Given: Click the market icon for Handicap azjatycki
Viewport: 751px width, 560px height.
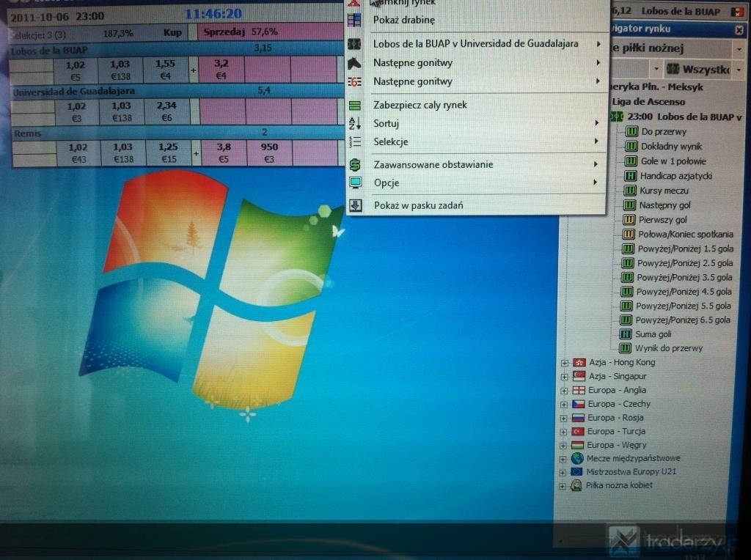Looking at the screenshot, I should point(630,176).
